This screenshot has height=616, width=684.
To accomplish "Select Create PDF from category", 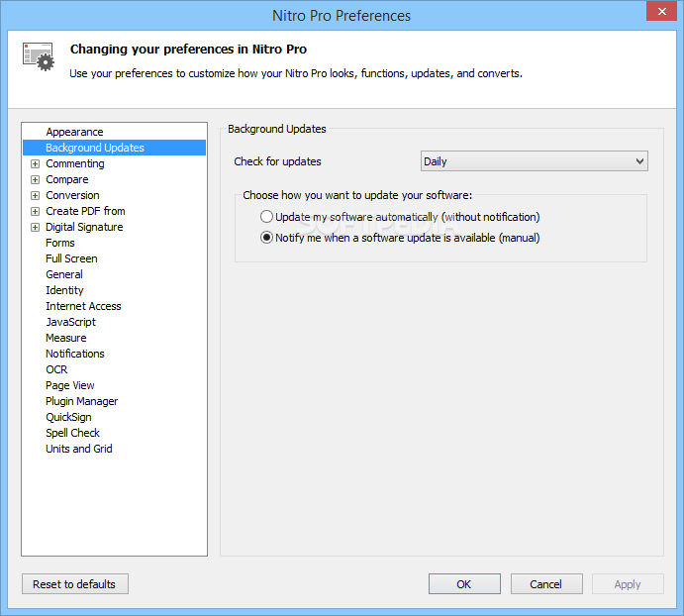I will tap(85, 211).
